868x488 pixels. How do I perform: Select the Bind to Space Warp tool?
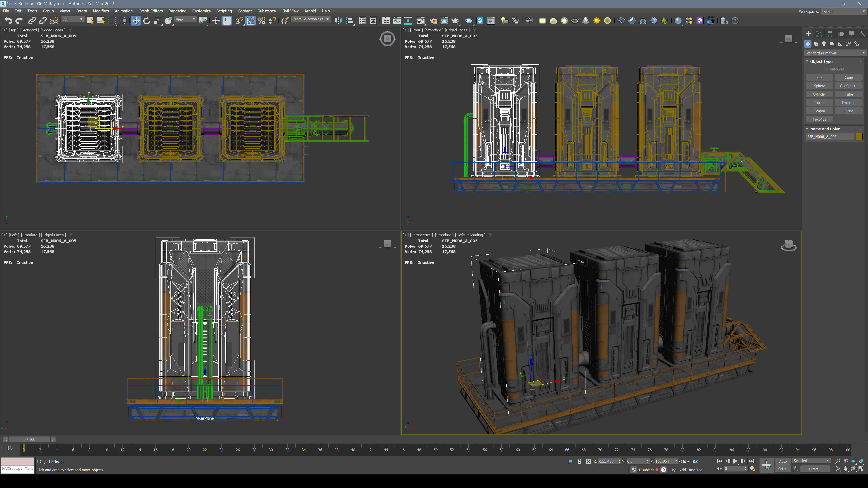tap(54, 21)
